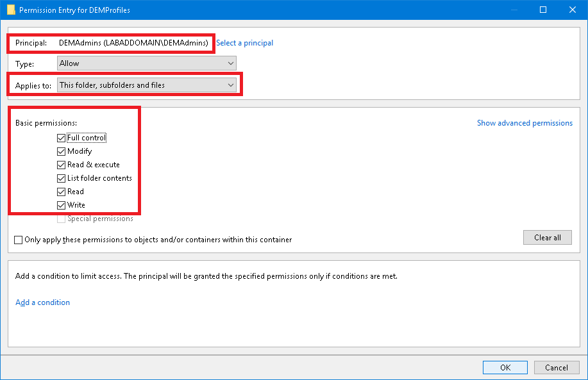The height and width of the screenshot is (380, 588).
Task: Expand the Applies to dropdown
Action: point(146,85)
